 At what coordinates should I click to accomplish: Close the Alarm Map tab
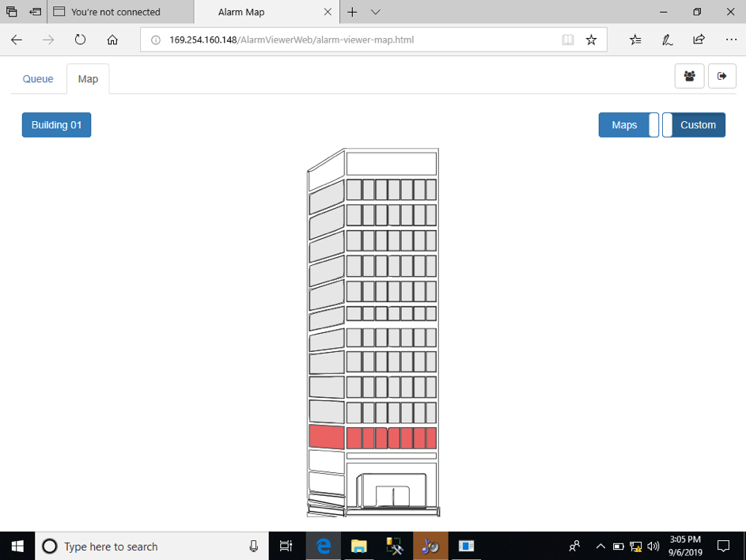(x=328, y=12)
